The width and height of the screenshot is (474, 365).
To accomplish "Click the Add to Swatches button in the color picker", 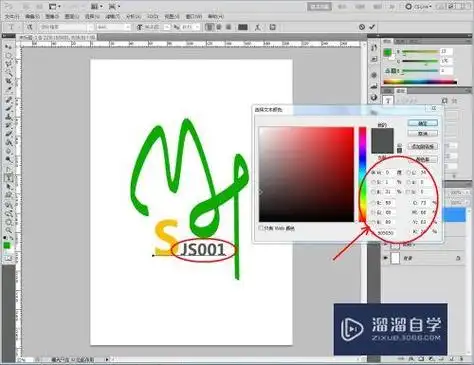I will 423,146.
